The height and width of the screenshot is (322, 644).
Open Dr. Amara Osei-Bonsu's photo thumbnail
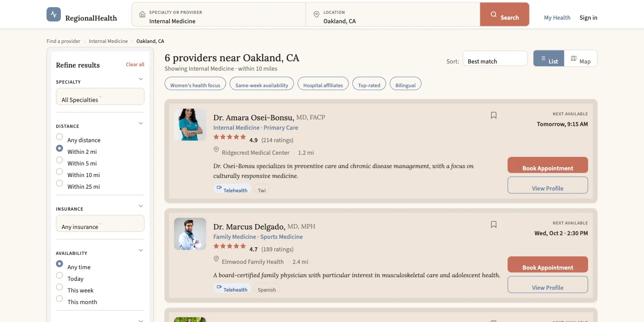point(190,125)
